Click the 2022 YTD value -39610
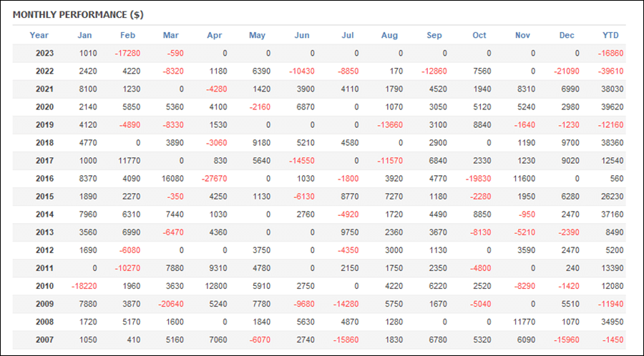The height and width of the screenshot is (356, 644). [611, 71]
